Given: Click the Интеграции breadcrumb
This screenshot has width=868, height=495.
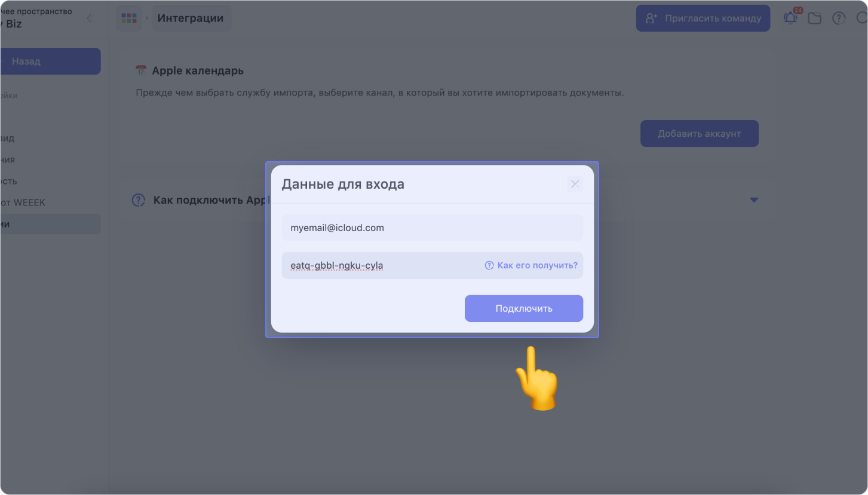Looking at the screenshot, I should pos(191,18).
